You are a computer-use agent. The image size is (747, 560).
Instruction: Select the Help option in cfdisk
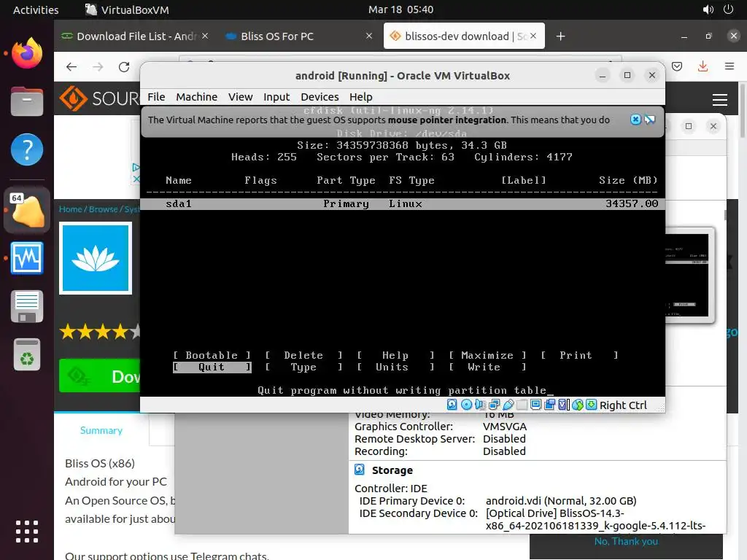[395, 355]
